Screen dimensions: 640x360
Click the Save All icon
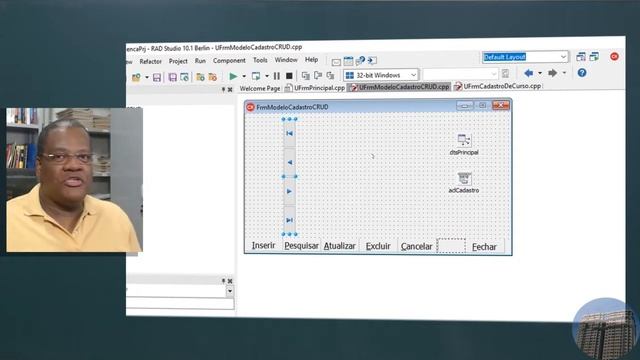pyautogui.click(x=173, y=77)
